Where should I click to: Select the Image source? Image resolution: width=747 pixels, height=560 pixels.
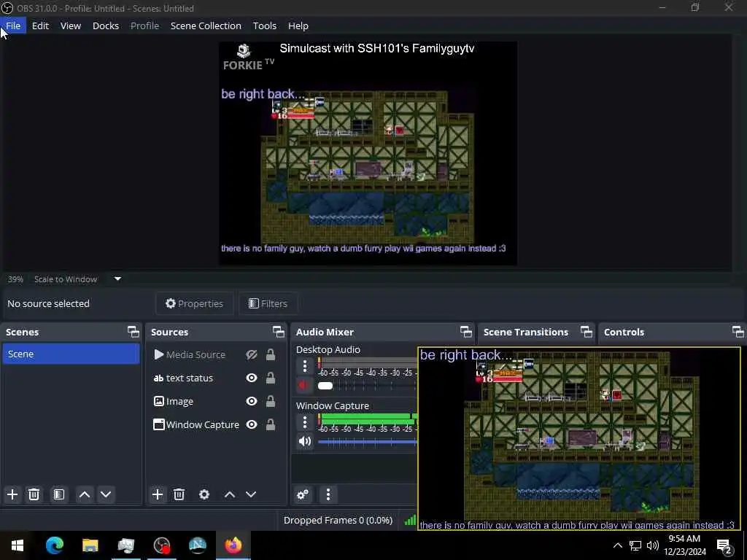click(179, 402)
